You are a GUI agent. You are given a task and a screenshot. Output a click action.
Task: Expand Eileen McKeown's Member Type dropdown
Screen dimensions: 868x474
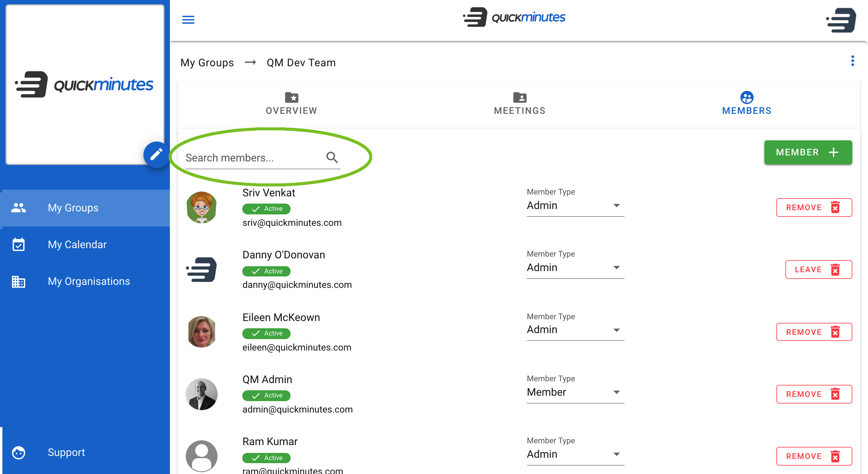click(x=575, y=330)
